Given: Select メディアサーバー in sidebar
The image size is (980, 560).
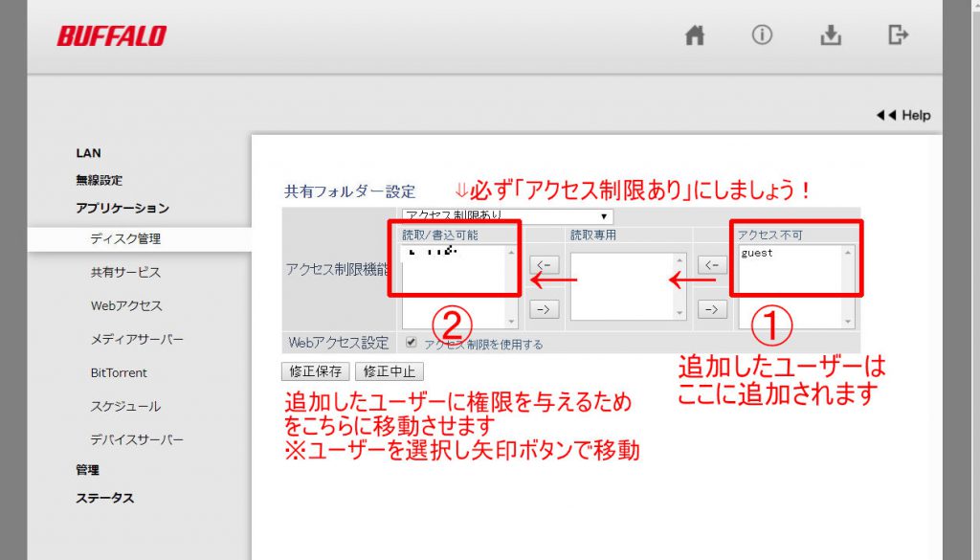Looking at the screenshot, I should (137, 340).
